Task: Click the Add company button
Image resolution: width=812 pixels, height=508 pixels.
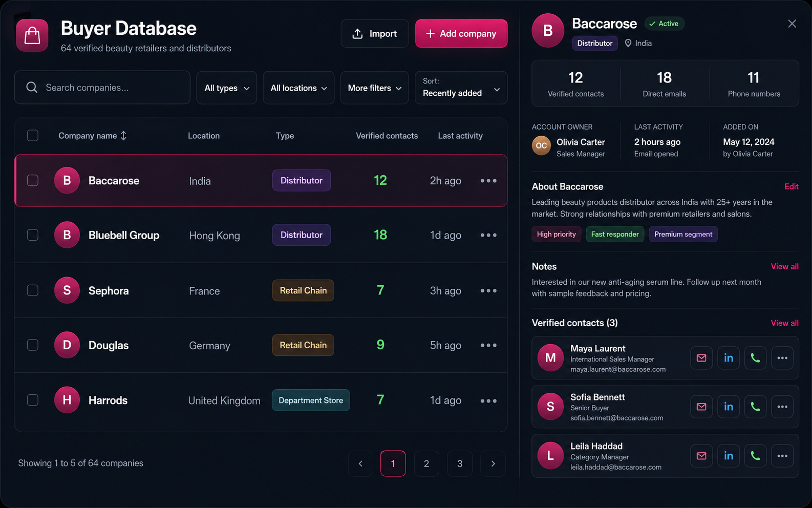Action: [x=461, y=34]
